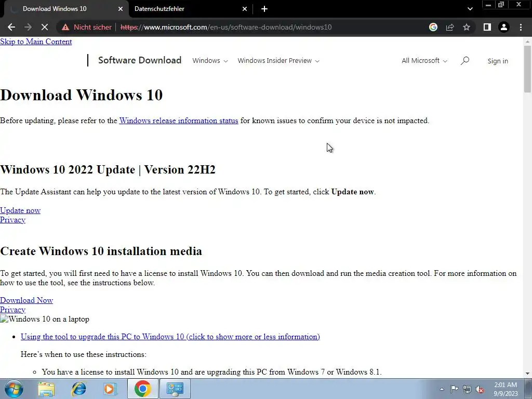The height and width of the screenshot is (399, 532).
Task: Stop loading the page
Action: click(45, 27)
